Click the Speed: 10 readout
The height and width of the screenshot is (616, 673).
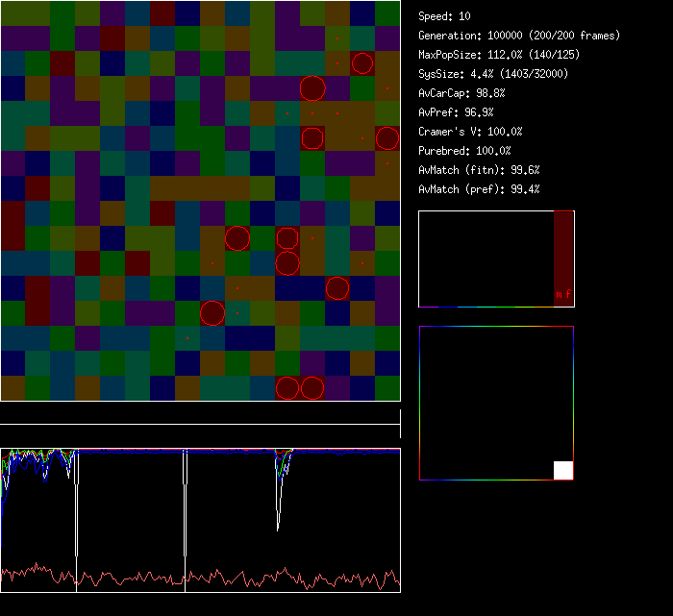(x=445, y=16)
